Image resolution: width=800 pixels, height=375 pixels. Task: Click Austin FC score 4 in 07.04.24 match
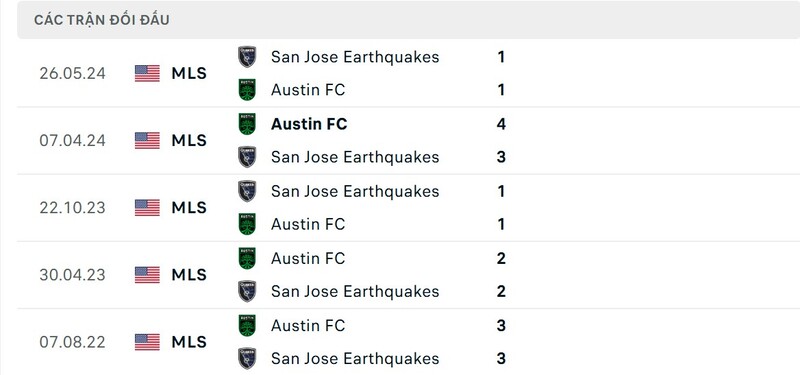click(501, 124)
